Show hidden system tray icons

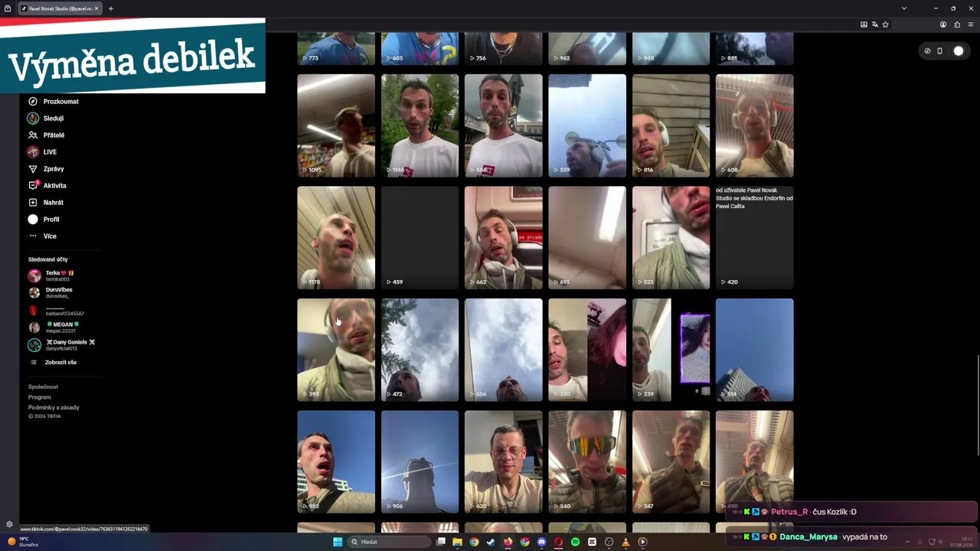click(x=907, y=542)
